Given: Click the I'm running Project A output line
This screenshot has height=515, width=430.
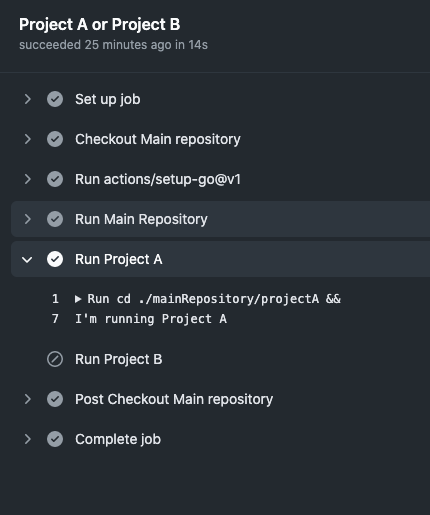Looking at the screenshot, I should point(151,319).
